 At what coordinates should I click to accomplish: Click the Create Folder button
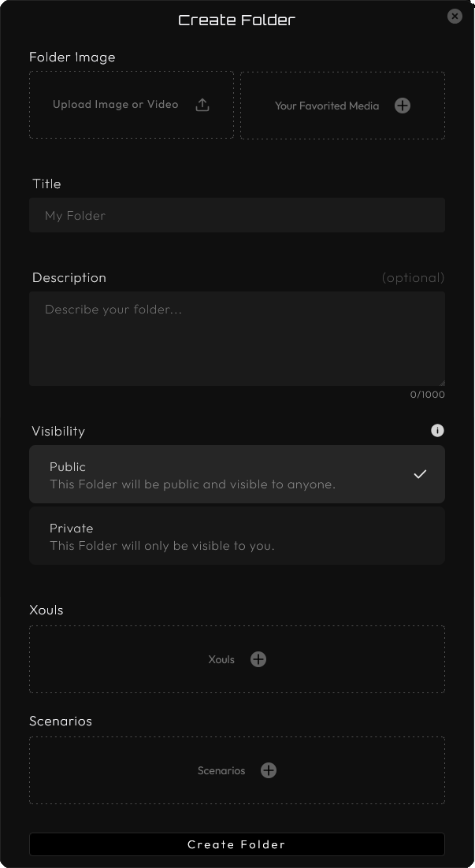tap(236, 844)
